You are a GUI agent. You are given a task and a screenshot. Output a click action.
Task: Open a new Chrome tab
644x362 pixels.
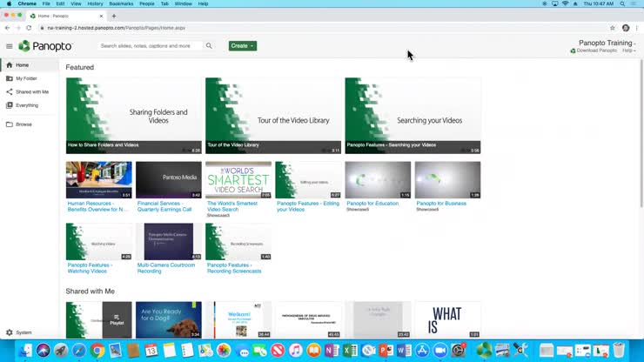[114, 16]
